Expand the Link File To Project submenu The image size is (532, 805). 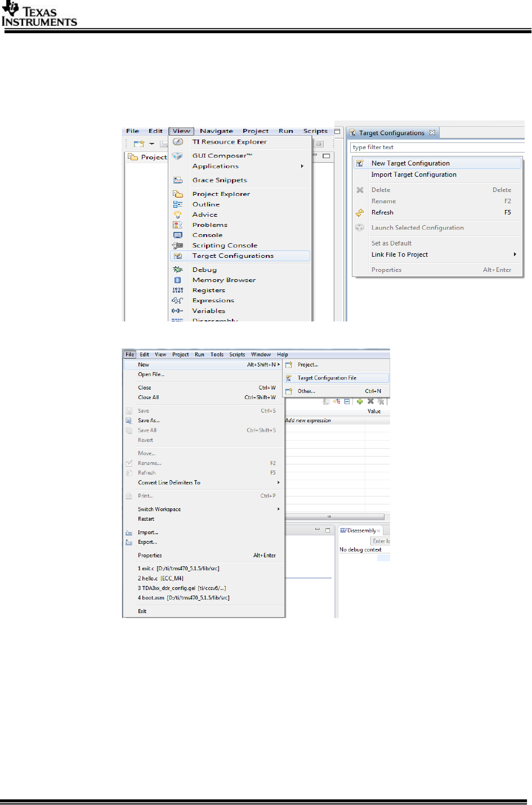tap(515, 254)
